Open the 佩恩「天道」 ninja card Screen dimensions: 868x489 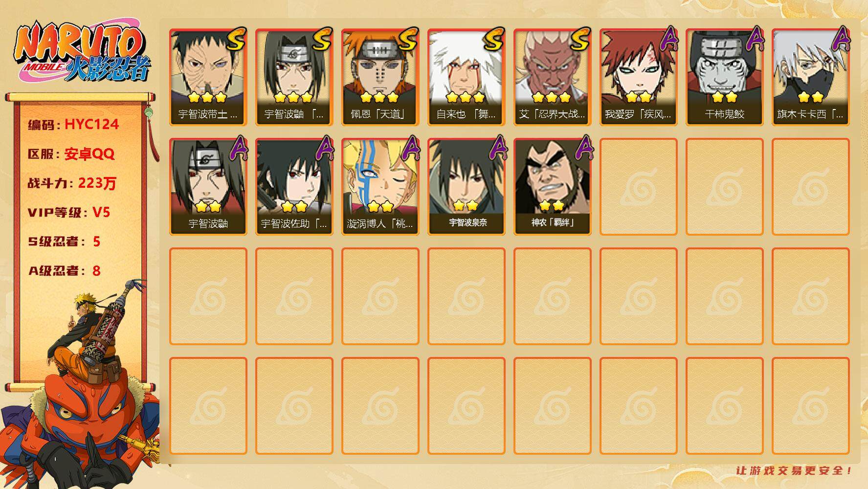tap(380, 77)
